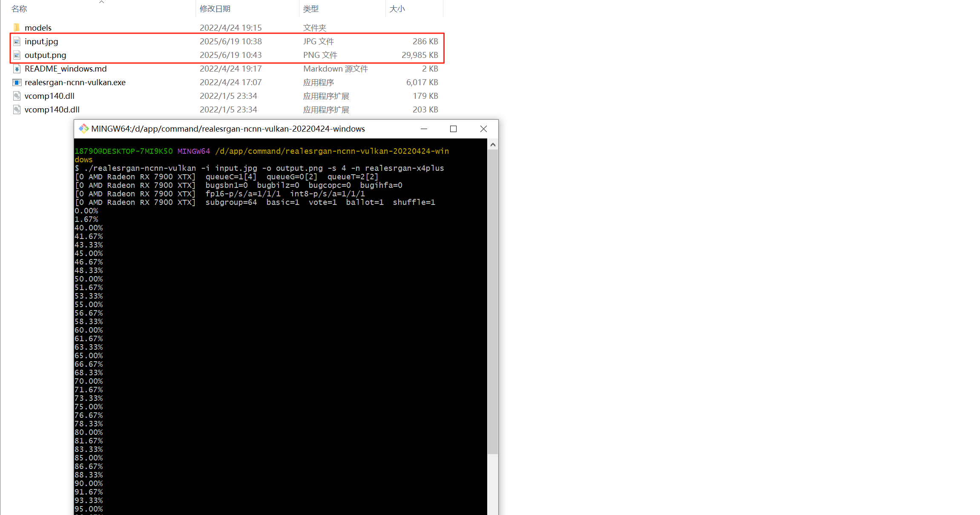Click the Markdown 源文件 type cell

click(x=336, y=69)
